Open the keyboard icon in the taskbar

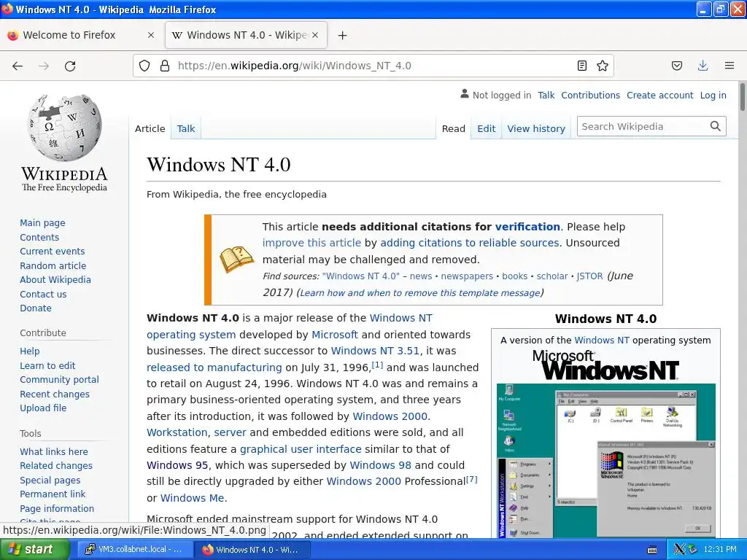652,550
